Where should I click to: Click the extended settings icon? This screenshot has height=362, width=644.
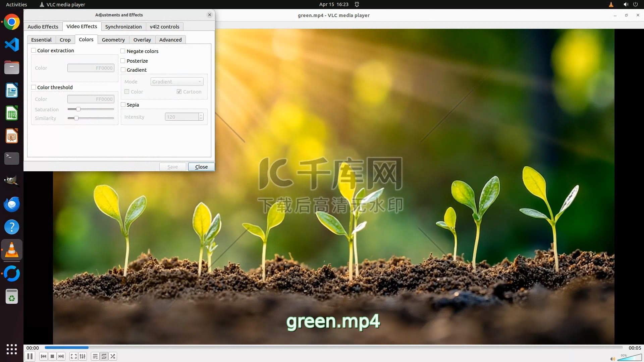pyautogui.click(x=83, y=356)
